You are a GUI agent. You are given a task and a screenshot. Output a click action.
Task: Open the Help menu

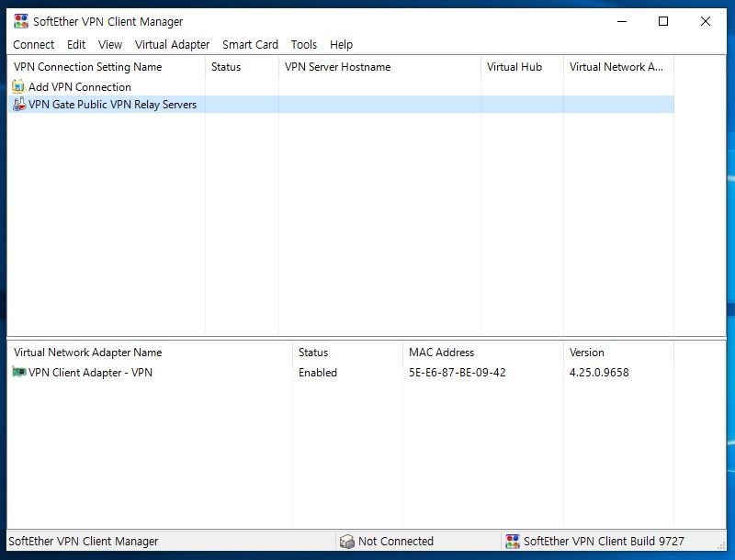(341, 44)
